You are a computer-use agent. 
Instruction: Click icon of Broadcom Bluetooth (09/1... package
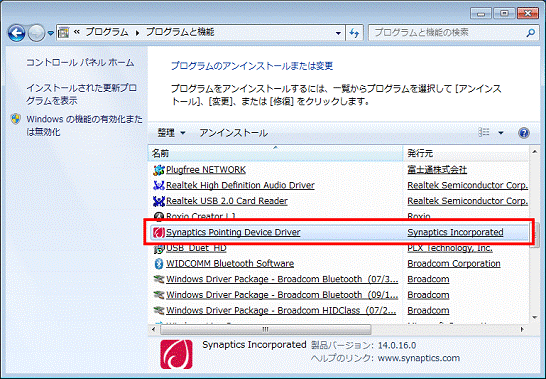tap(159, 295)
